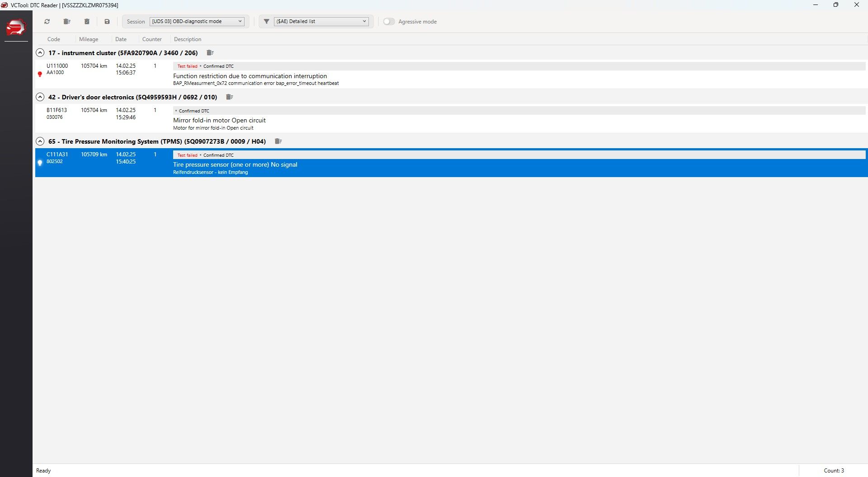
Task: Collapse the 17 - instrument cluster group
Action: pyautogui.click(x=40, y=53)
